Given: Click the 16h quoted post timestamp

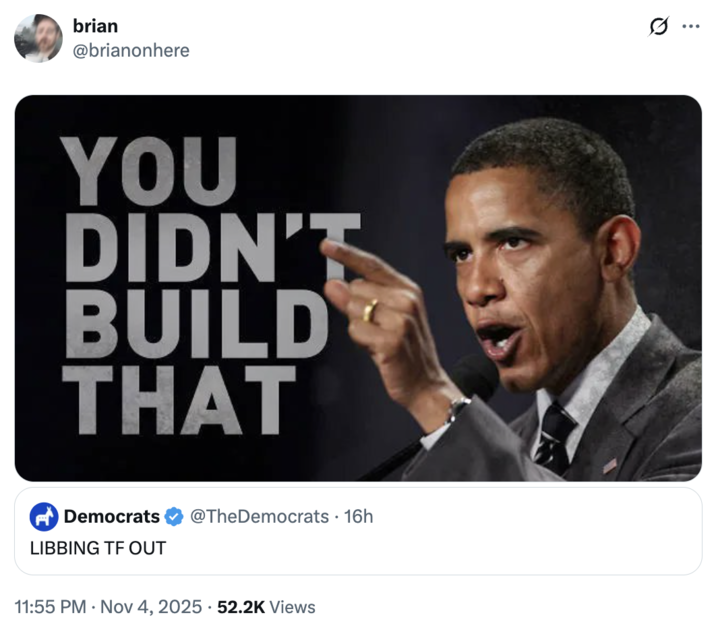Looking at the screenshot, I should click(x=358, y=516).
